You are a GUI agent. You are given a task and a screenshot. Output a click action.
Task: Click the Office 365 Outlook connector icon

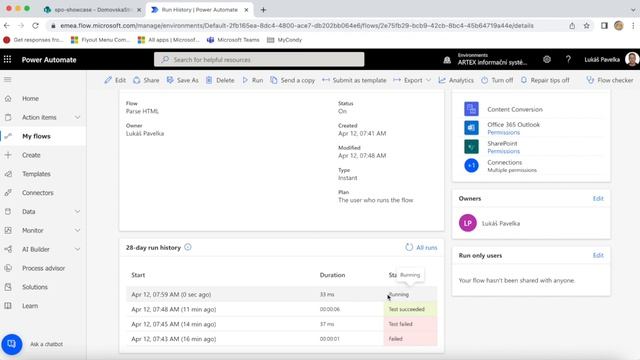471,128
